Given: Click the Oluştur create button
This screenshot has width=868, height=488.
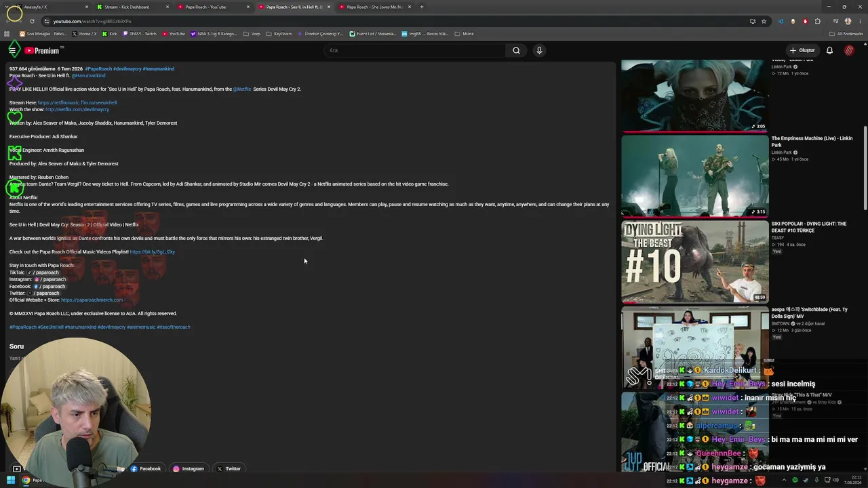Looking at the screenshot, I should [802, 50].
